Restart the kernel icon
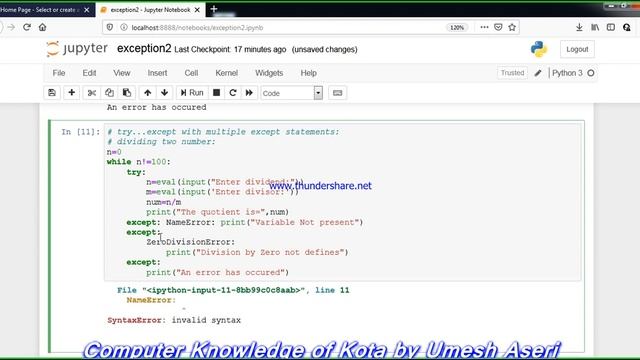This screenshot has height=360, width=640. [233, 93]
